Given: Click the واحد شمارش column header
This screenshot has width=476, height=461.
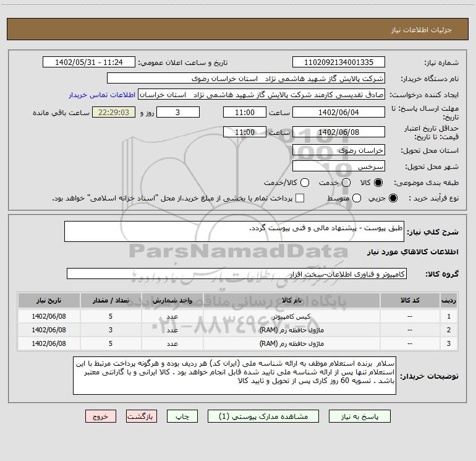Looking at the screenshot, I should (x=172, y=300).
